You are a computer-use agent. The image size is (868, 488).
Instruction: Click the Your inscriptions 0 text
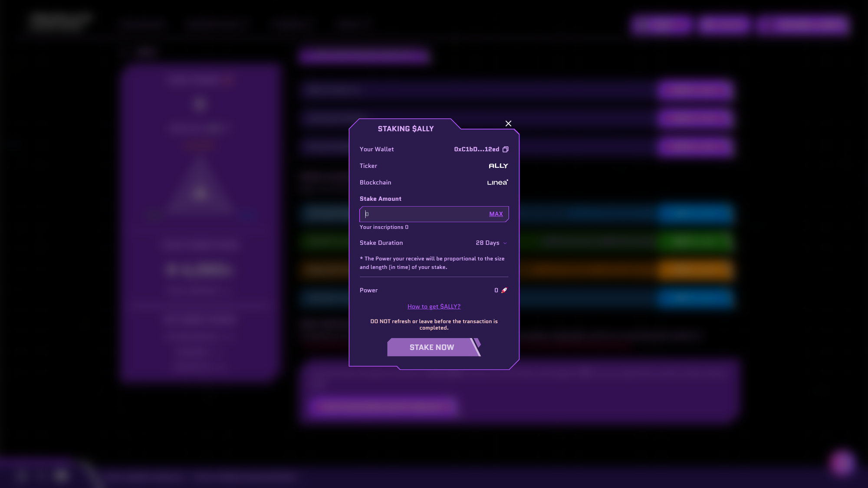click(384, 227)
